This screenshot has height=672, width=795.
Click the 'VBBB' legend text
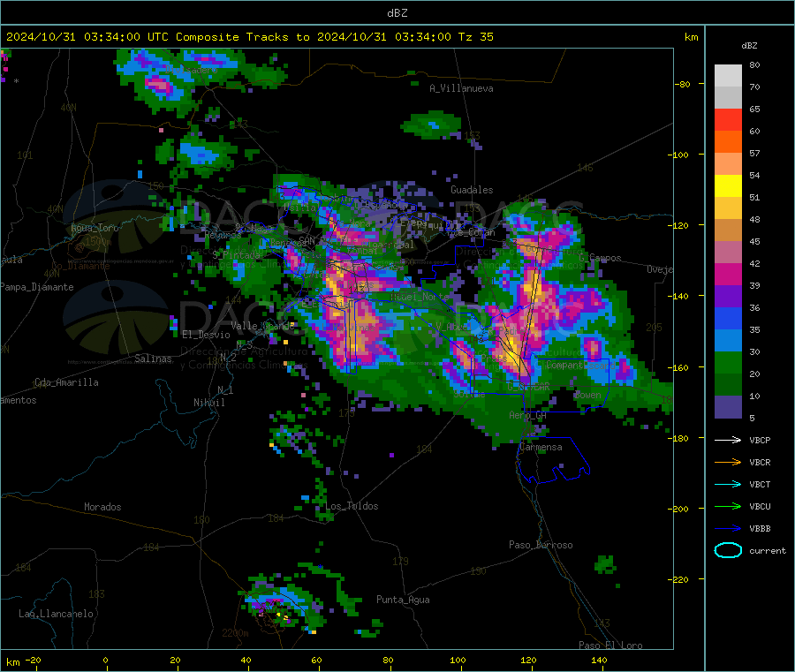(760, 529)
